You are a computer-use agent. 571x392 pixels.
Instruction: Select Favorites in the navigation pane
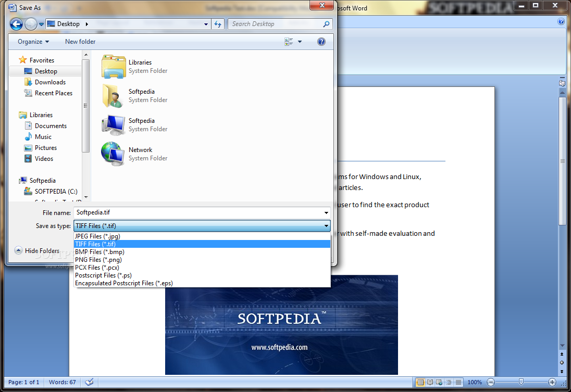[36, 60]
